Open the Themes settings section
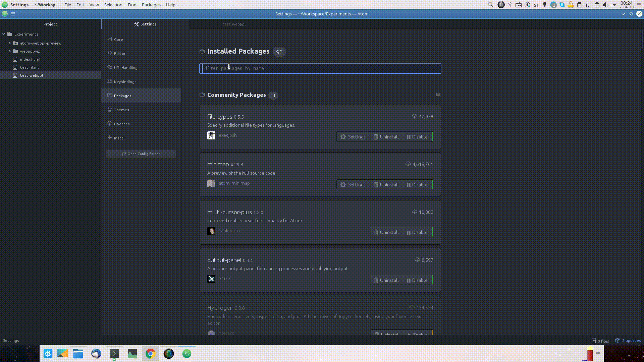The width and height of the screenshot is (644, 362). click(121, 110)
